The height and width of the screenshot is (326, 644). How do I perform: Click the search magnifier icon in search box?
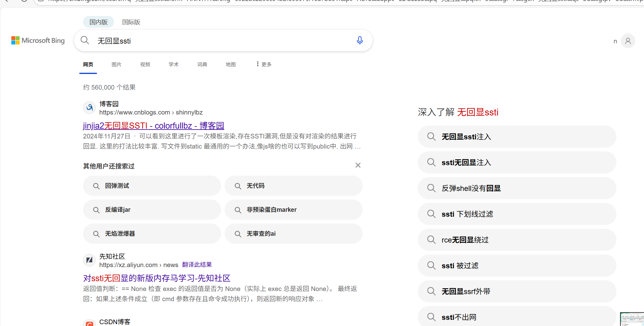point(85,40)
